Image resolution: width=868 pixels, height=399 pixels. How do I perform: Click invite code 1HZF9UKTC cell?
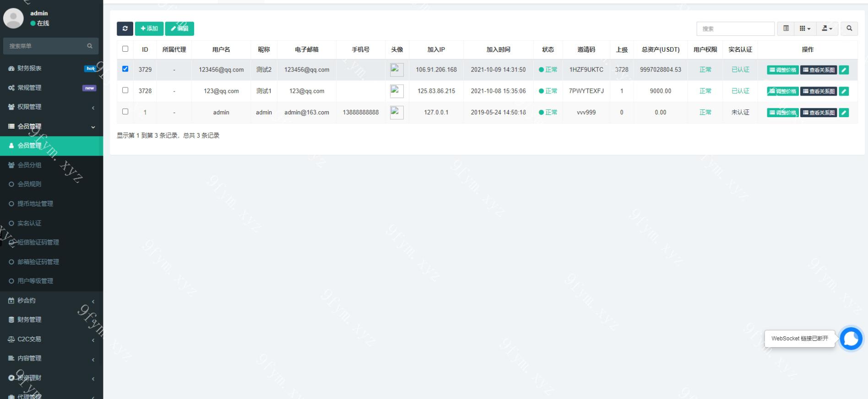tap(586, 70)
